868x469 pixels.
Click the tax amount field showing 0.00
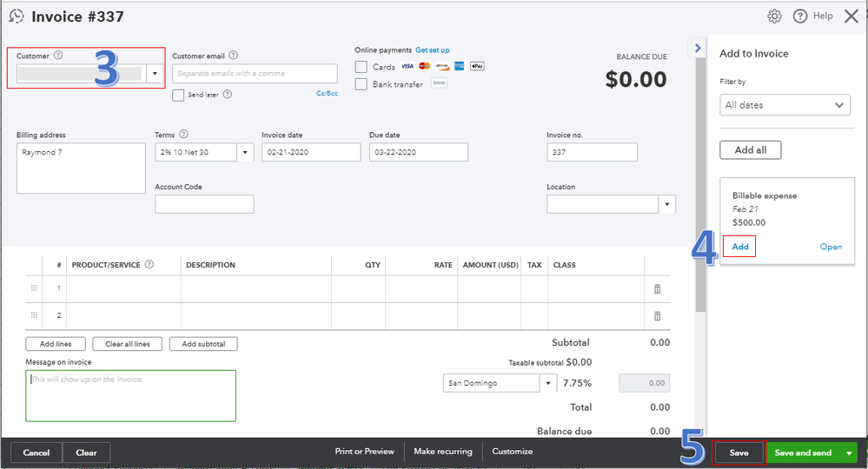[x=645, y=383]
